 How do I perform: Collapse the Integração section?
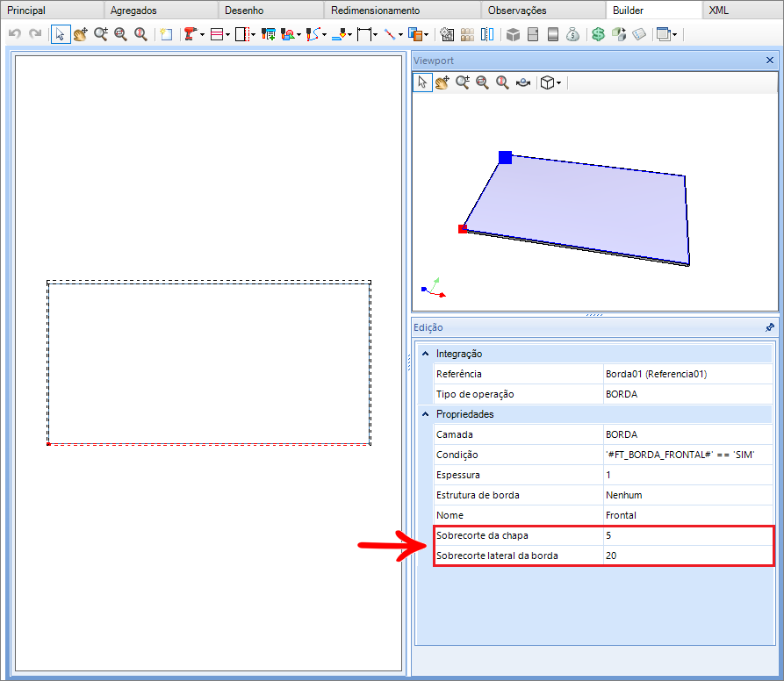click(426, 354)
